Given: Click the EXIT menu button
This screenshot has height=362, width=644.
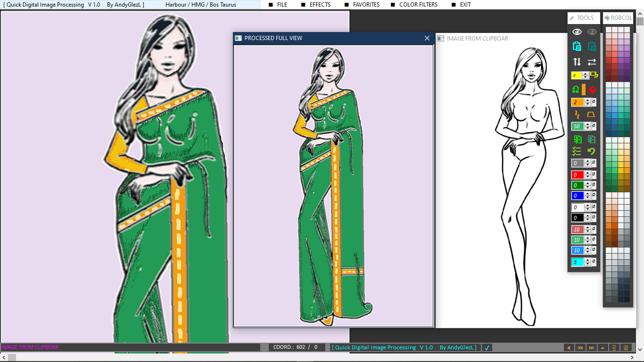Looking at the screenshot, I should coord(465,5).
